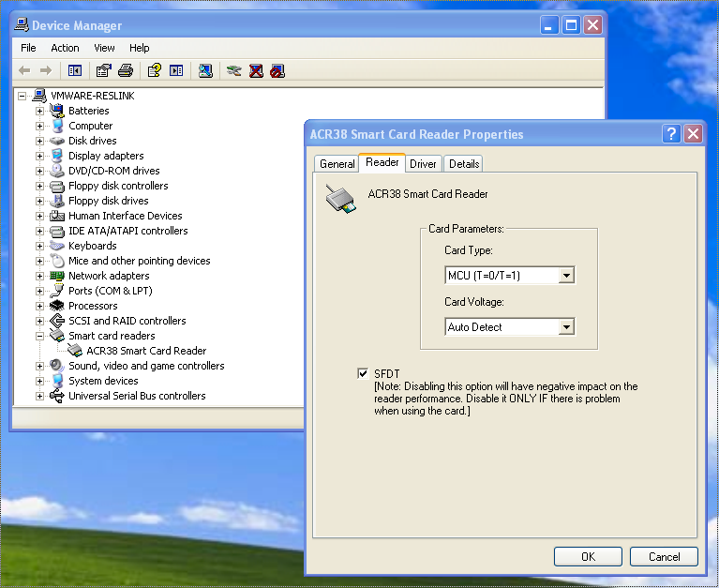719x588 pixels.
Task: Open the Action menu
Action: 65,48
